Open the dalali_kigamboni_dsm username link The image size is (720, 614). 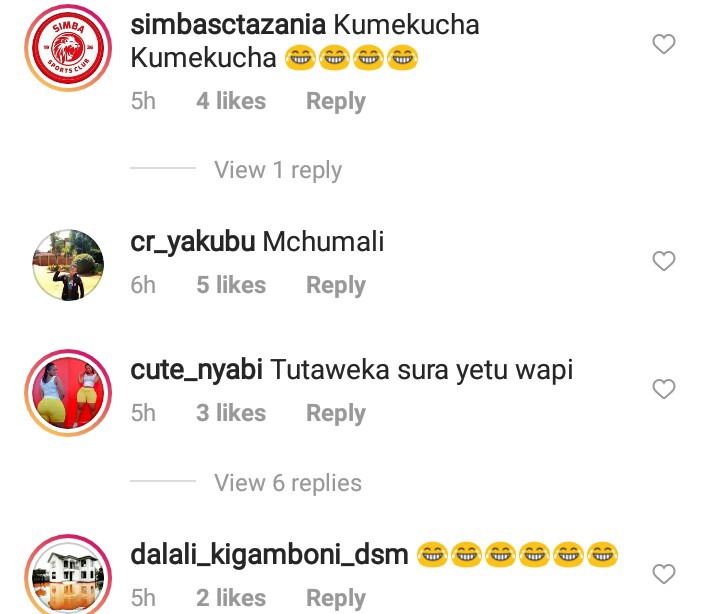coord(269,555)
